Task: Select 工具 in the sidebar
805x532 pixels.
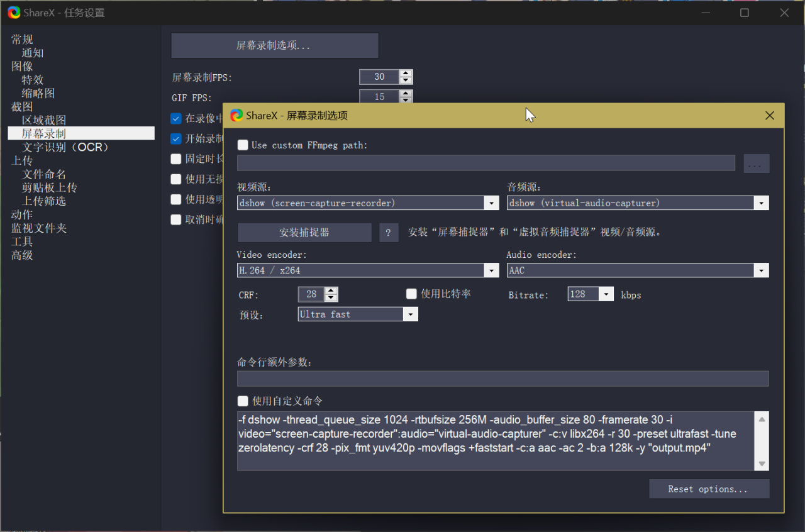Action: [22, 241]
